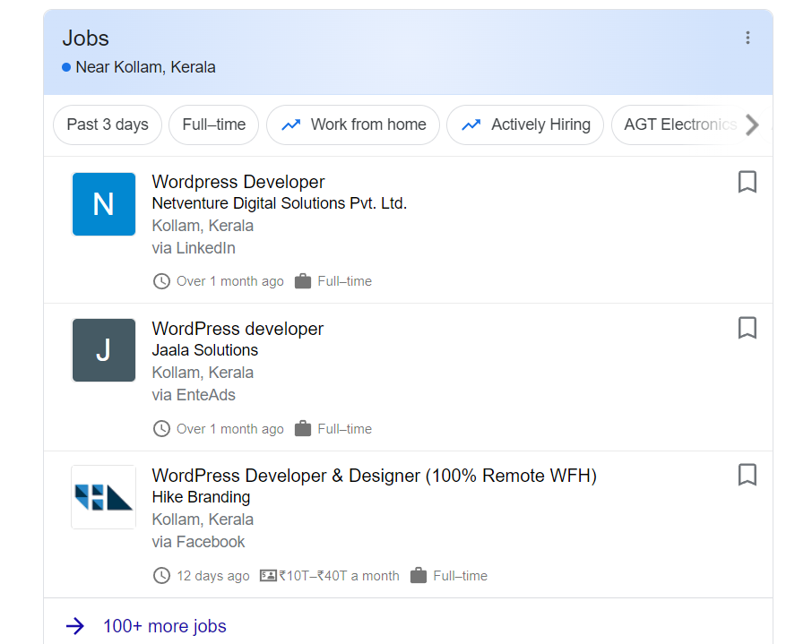Open the 'Wordpress Developer' Netventure listing
Viewport: 812px width, 644px height.
(x=238, y=182)
